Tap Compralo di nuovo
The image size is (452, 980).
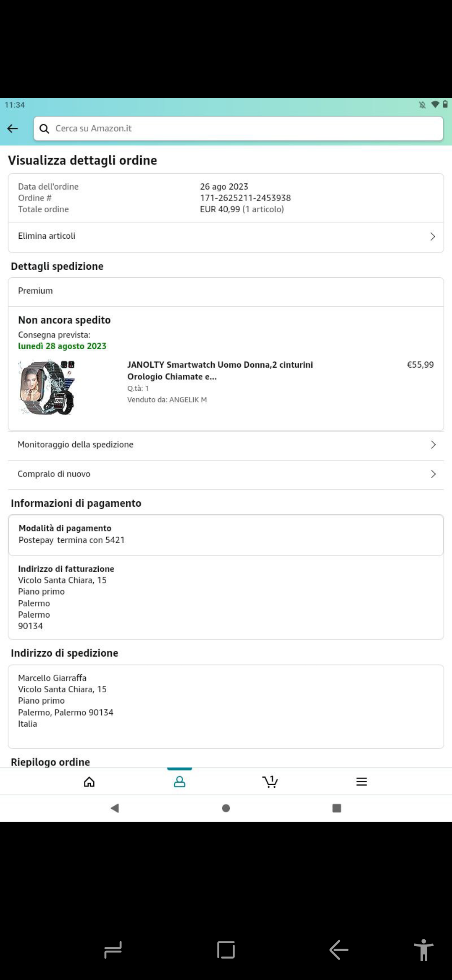54,474
